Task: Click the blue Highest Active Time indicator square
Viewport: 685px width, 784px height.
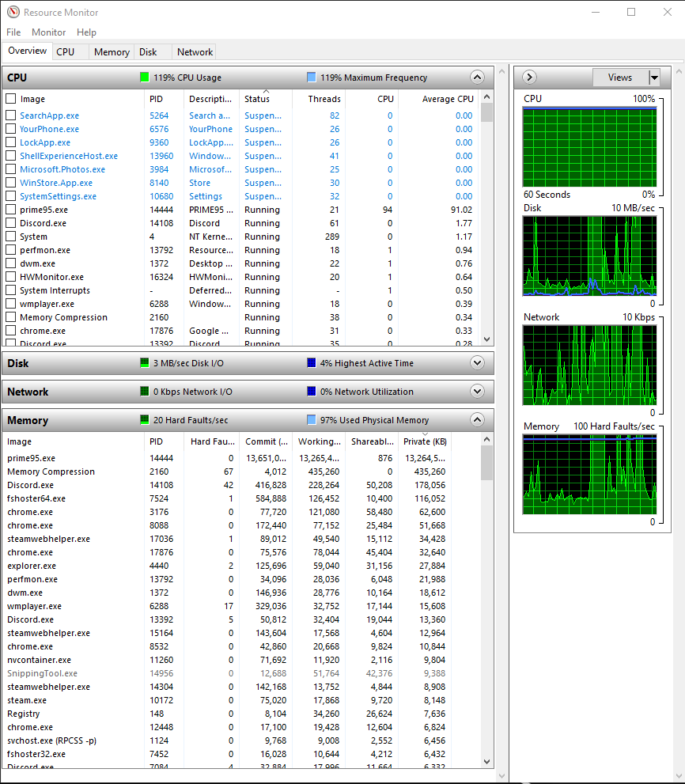Action: coord(312,363)
